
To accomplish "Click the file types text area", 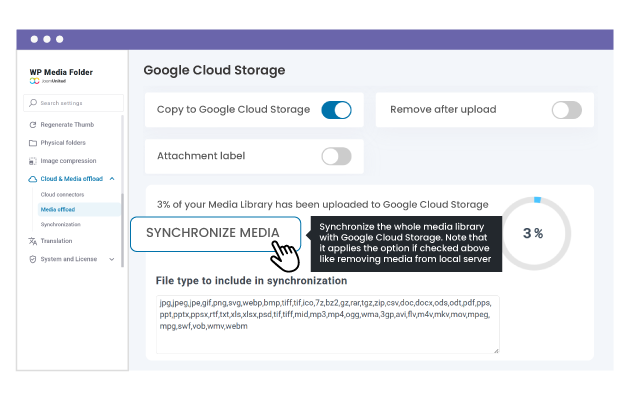I will (328, 323).
